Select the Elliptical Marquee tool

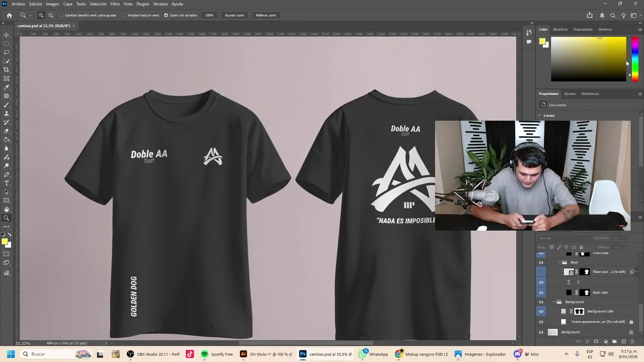click(x=7, y=44)
